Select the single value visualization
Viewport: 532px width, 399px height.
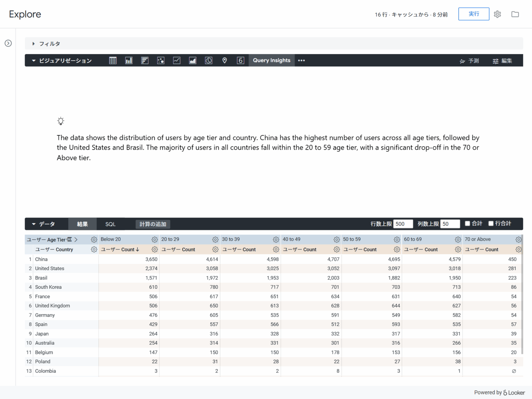click(x=241, y=60)
